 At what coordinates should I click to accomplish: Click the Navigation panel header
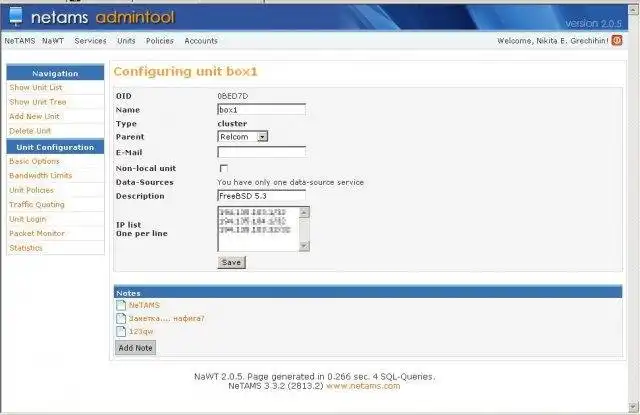(x=55, y=73)
